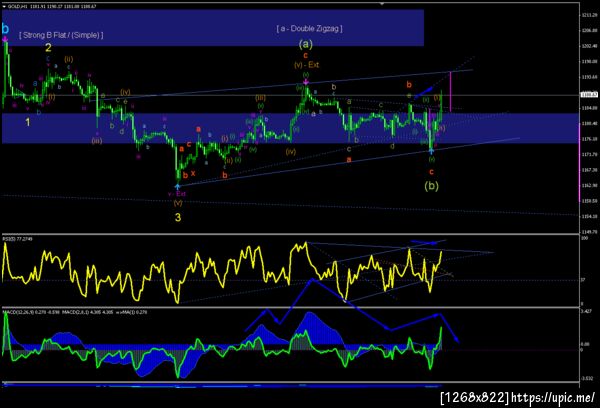This screenshot has height=408, width=600.
Task: Click the red 'x' wave label
Action: (193, 173)
